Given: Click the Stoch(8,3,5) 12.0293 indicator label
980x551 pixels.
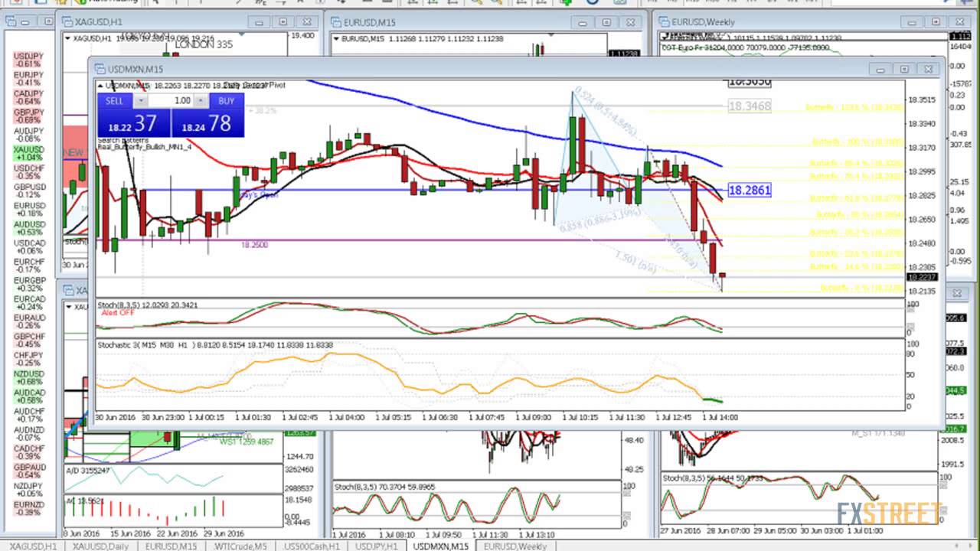Looking at the screenshot, I should click(x=148, y=305).
